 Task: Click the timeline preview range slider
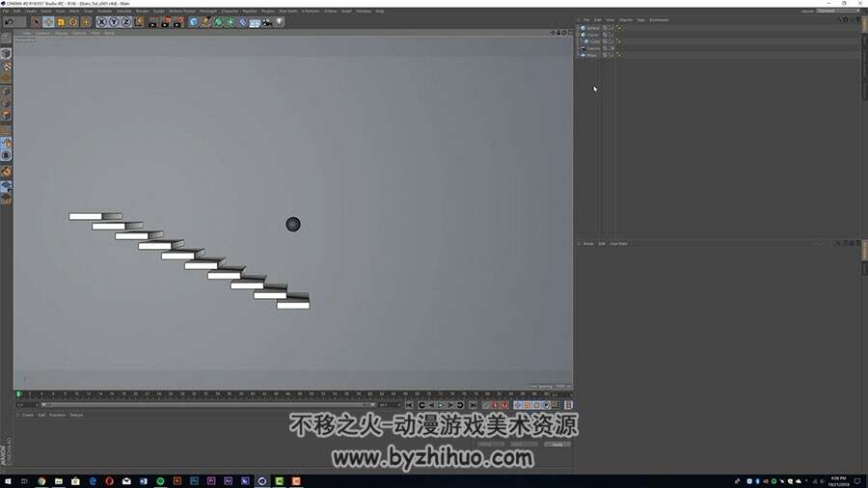(207, 405)
